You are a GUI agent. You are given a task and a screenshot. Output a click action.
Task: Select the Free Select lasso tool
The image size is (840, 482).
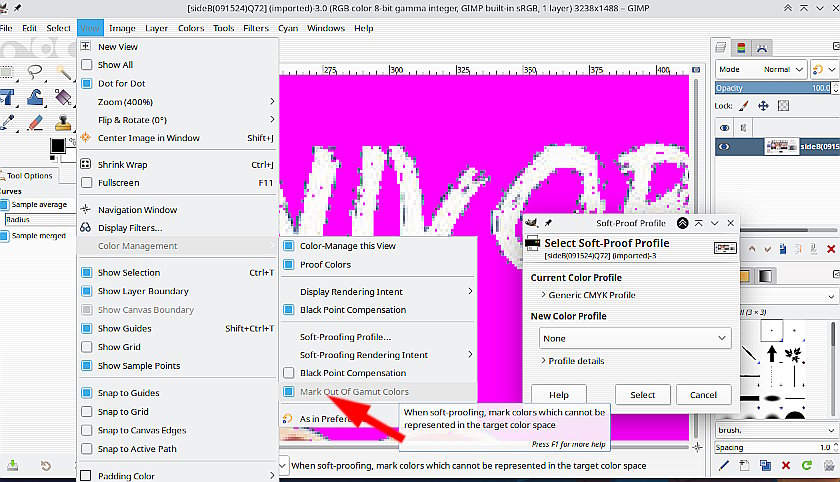pyautogui.click(x=35, y=71)
